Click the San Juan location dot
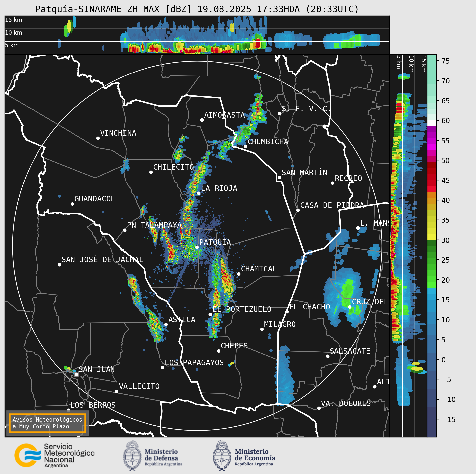This screenshot has height=474, width=476. 76,374
